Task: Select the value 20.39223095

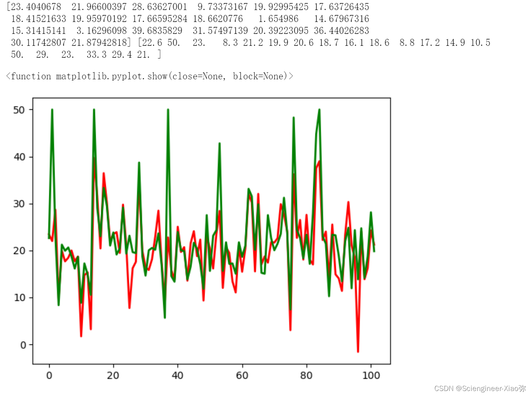Action: tap(281, 31)
